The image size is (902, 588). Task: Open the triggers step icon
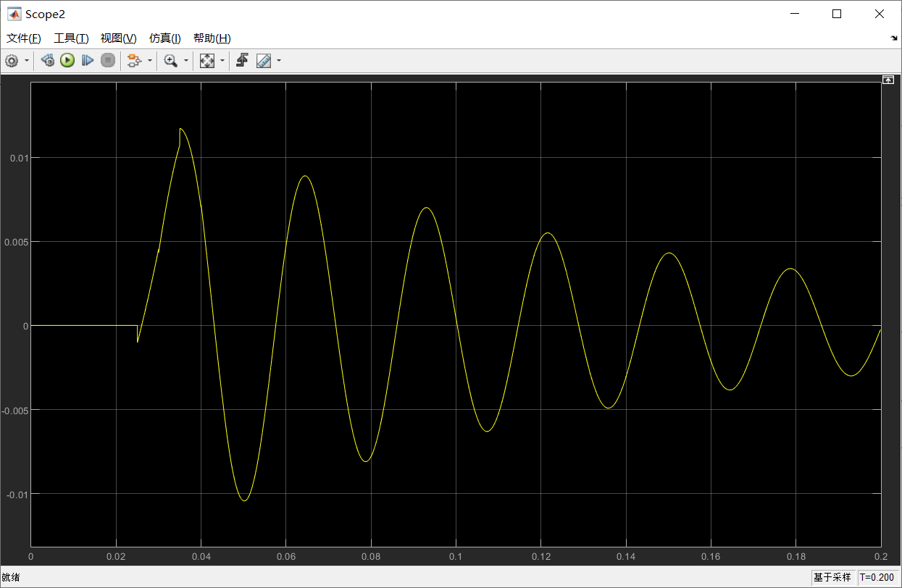tap(243, 61)
